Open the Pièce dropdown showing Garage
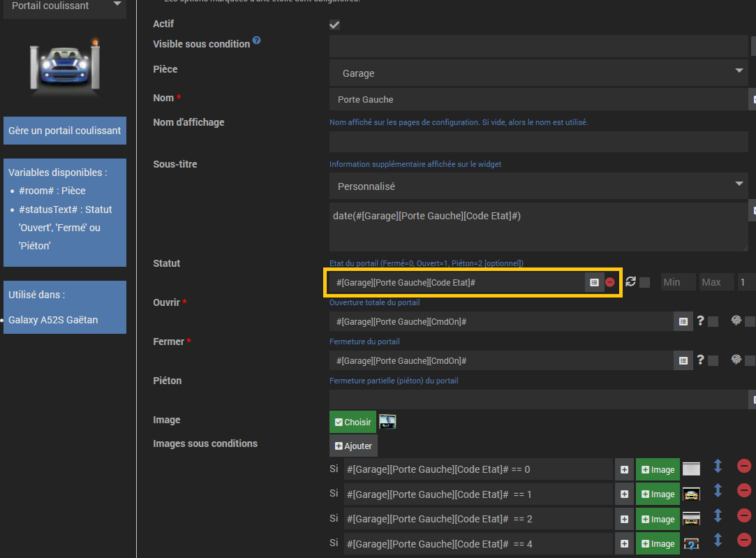The height and width of the screenshot is (558, 756). click(x=538, y=73)
